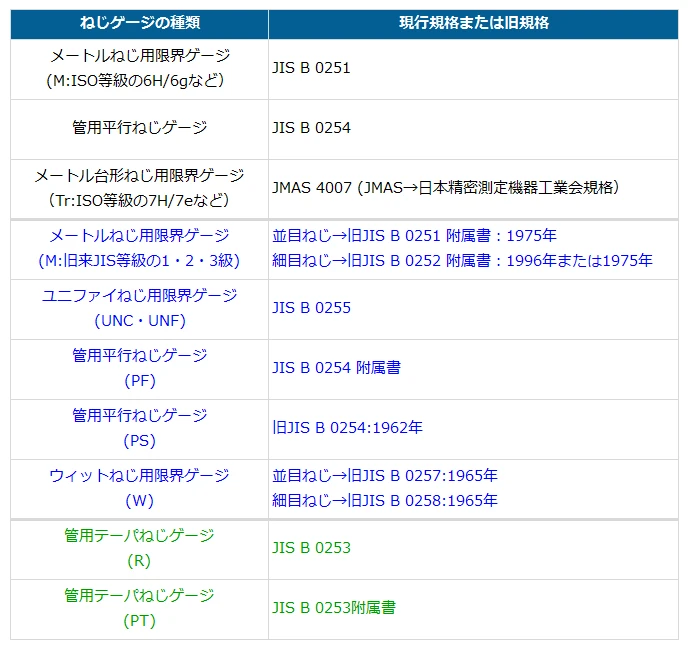Click 細目ねじ→旧JIS B 0258:1965年 line

tap(385, 500)
